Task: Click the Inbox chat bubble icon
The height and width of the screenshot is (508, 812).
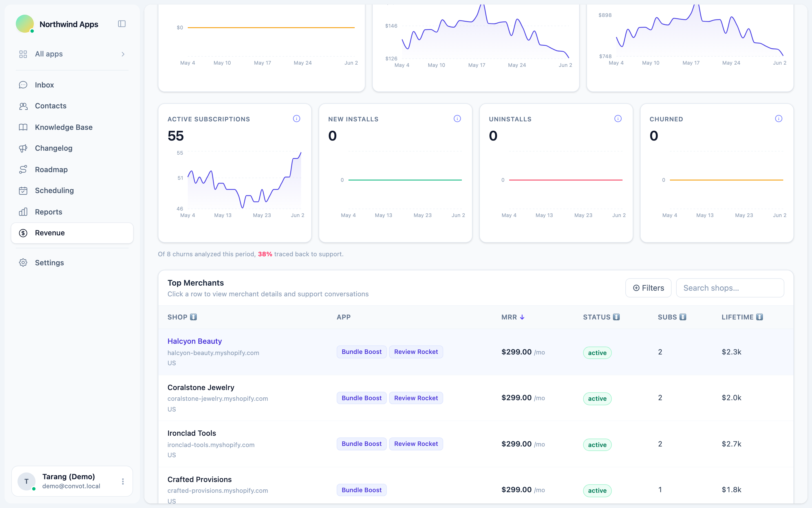Action: 23,85
